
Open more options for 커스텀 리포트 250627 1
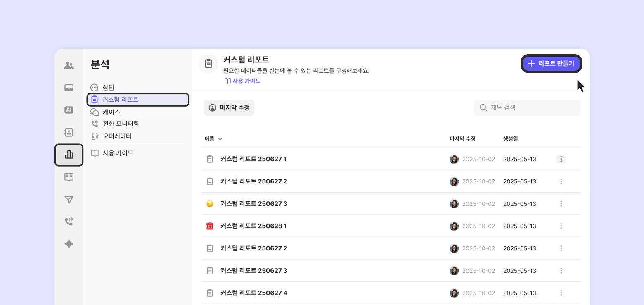pyautogui.click(x=561, y=159)
